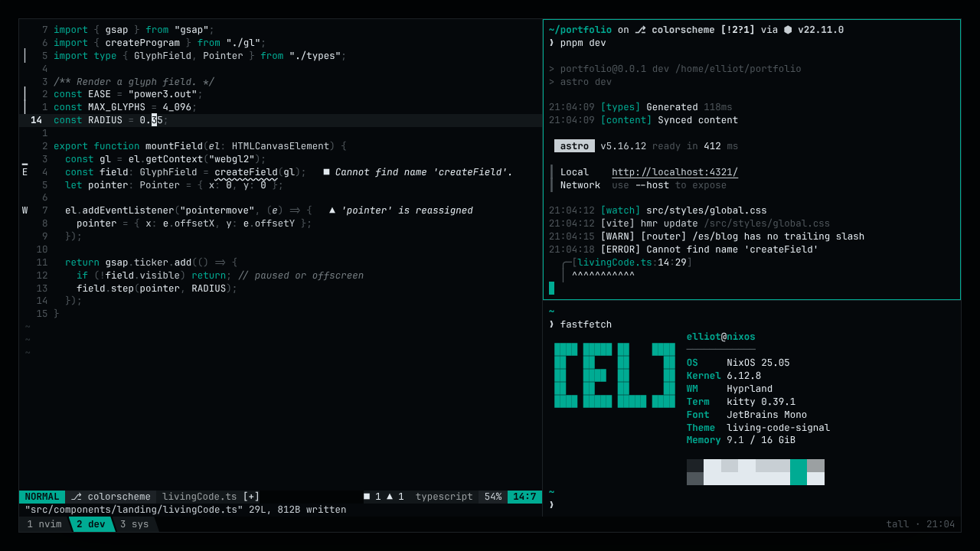Screen dimensions: 980x551
Task: Switch to the 1 nvim tab
Action: click(x=44, y=524)
